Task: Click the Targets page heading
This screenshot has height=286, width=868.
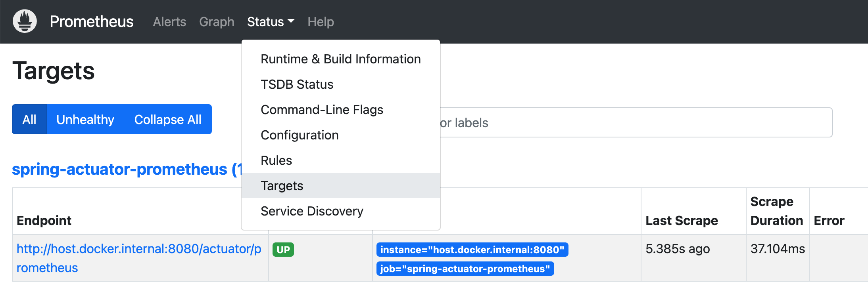Action: [54, 71]
